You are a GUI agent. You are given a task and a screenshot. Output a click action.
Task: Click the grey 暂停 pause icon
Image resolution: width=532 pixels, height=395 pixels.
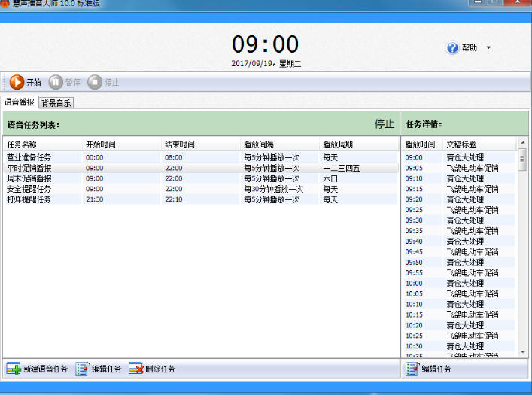pos(56,82)
